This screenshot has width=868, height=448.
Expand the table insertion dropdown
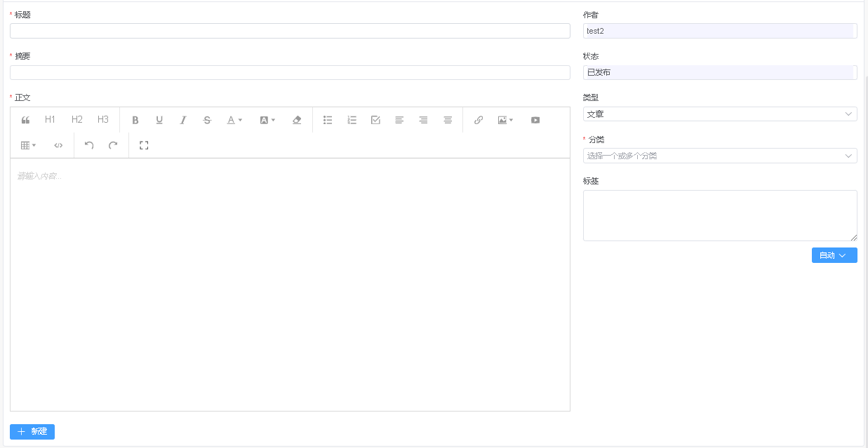pos(27,144)
